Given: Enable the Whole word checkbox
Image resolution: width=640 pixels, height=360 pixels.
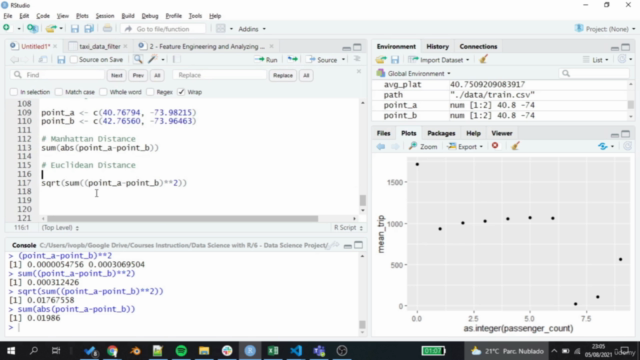Looking at the screenshot, I should [x=103, y=92].
